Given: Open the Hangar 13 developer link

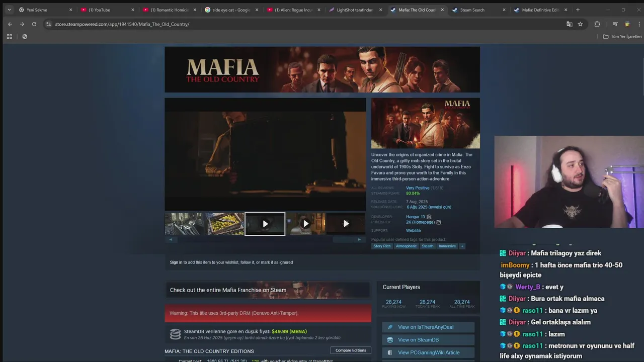Looking at the screenshot, I should tap(416, 217).
